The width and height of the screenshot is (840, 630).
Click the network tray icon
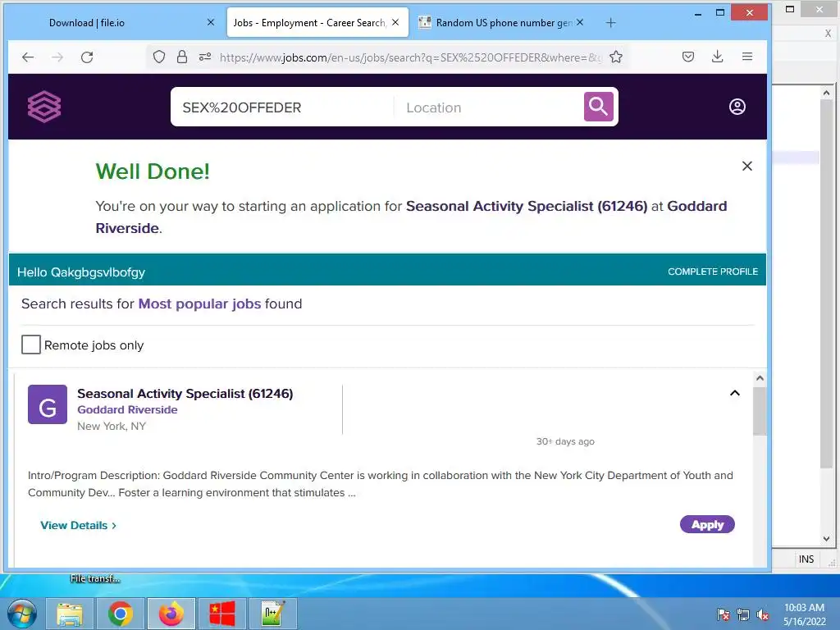[x=743, y=614]
